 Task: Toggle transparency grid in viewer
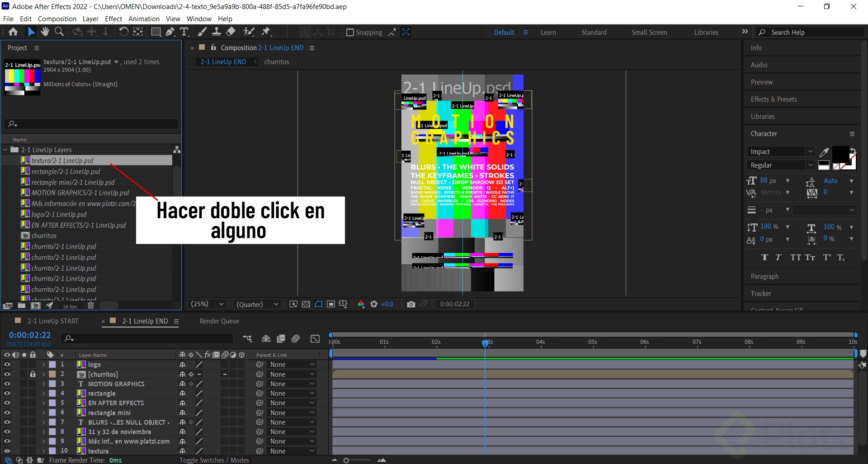point(307,304)
